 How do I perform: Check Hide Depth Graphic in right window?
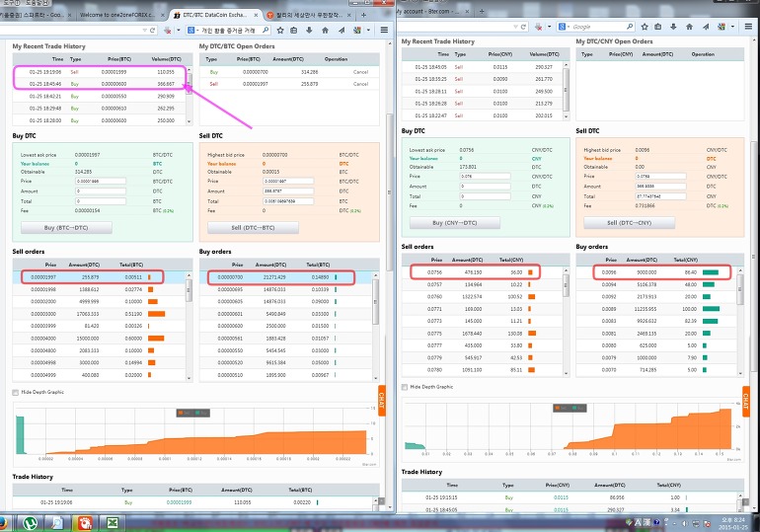tap(405, 387)
